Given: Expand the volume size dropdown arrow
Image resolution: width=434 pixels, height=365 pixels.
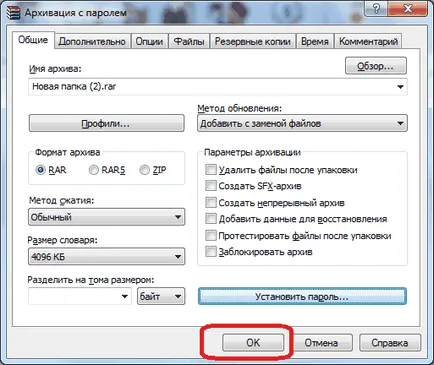Looking at the screenshot, I should (125, 296).
